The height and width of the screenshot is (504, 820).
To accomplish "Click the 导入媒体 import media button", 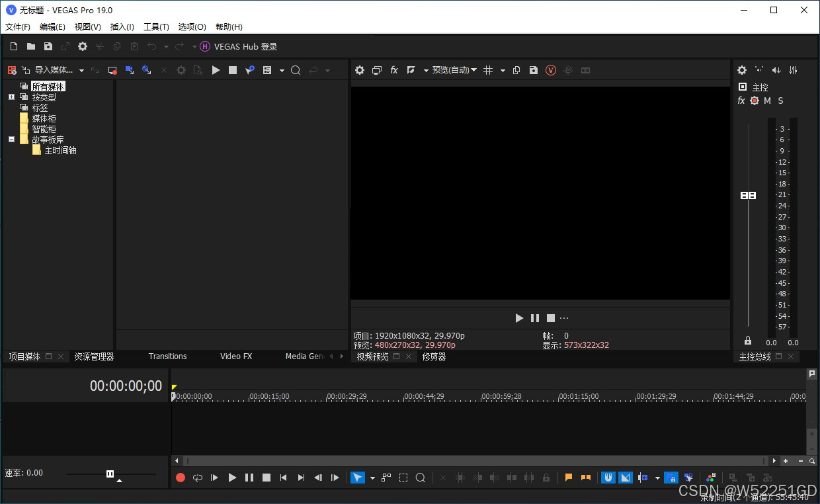I will tap(46, 70).
